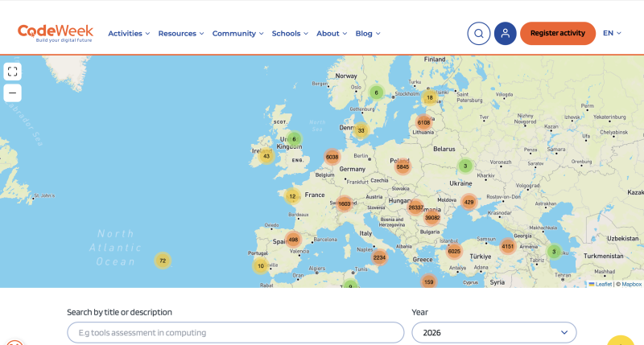Open the 498 cluster over Spain

[x=293, y=240]
